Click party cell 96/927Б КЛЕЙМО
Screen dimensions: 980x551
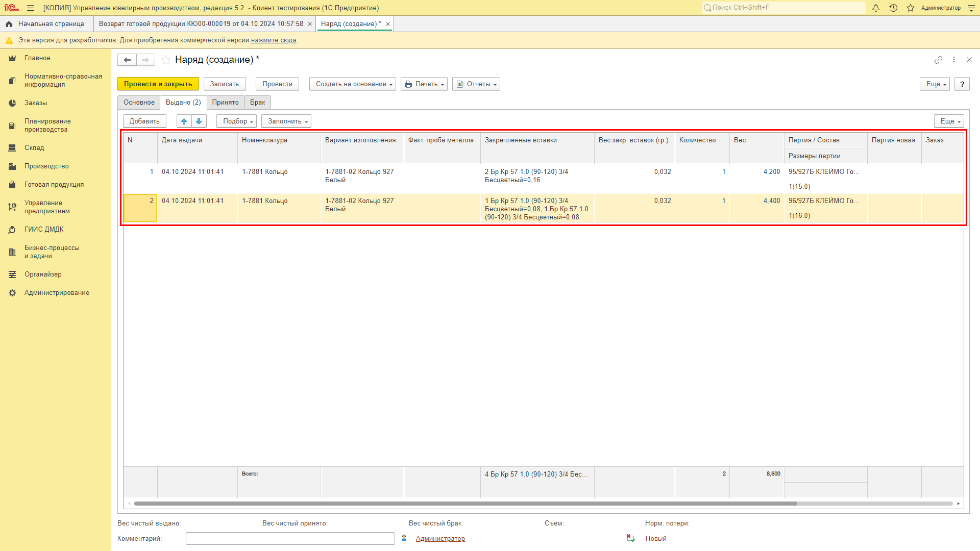[825, 201]
